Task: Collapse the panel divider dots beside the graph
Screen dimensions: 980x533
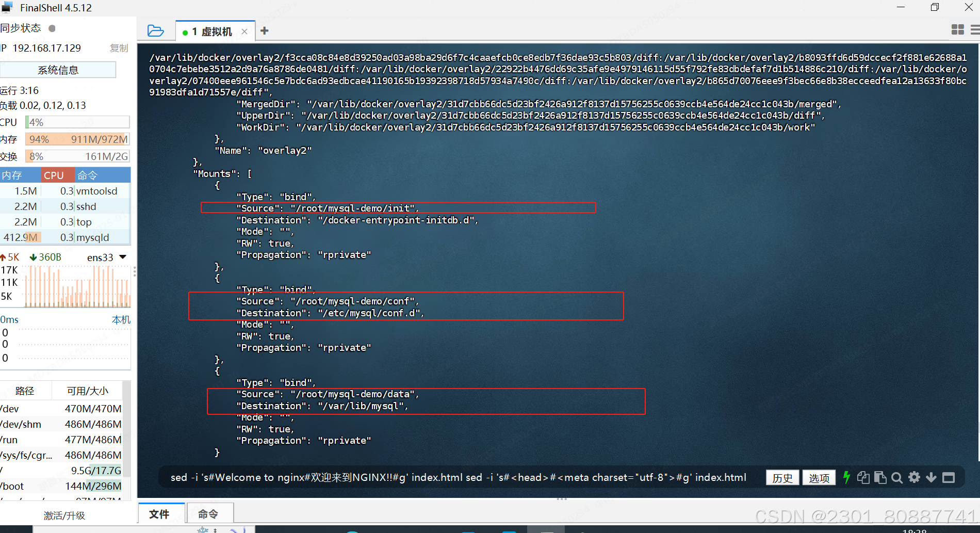Action: pos(135,271)
